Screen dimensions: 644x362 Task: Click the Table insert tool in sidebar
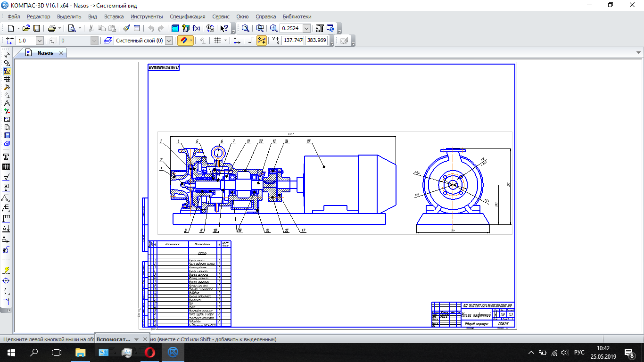tap(7, 167)
